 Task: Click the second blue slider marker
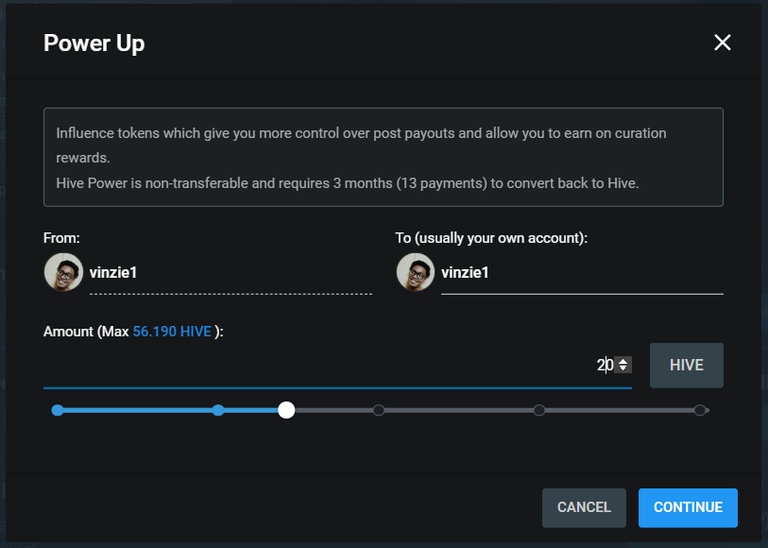(x=218, y=410)
